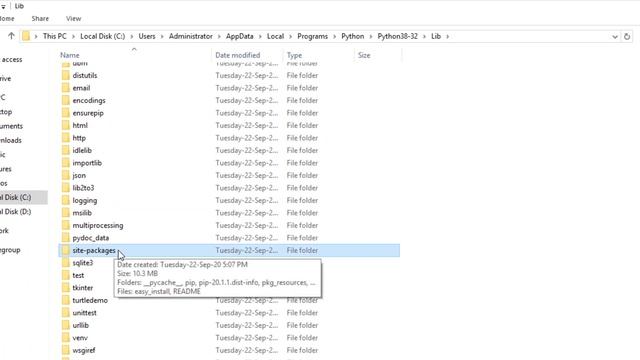Sort by Type column header
Image resolution: width=640 pixels, height=360 pixels.
[x=294, y=55]
